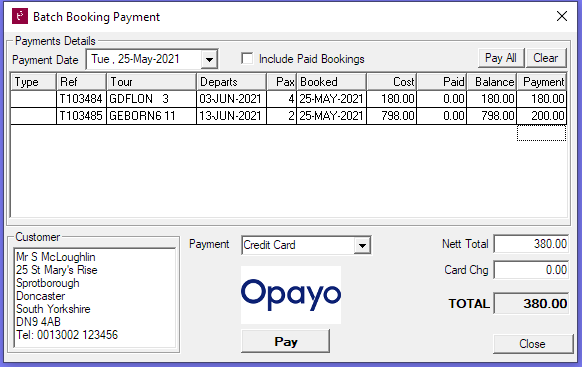Open the Payment Date dropdown arrow
Screen dimensions: 582x367
click(x=209, y=59)
